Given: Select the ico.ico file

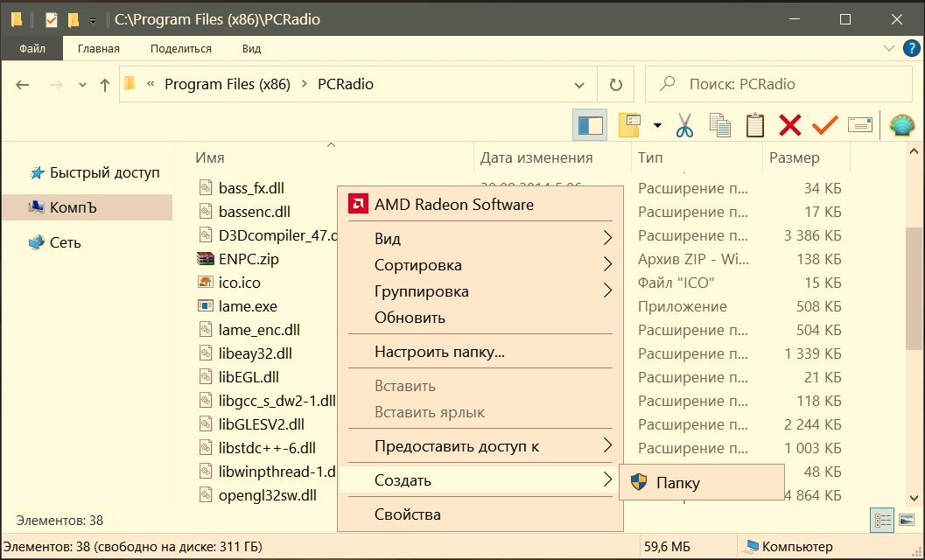Looking at the screenshot, I should point(240,283).
